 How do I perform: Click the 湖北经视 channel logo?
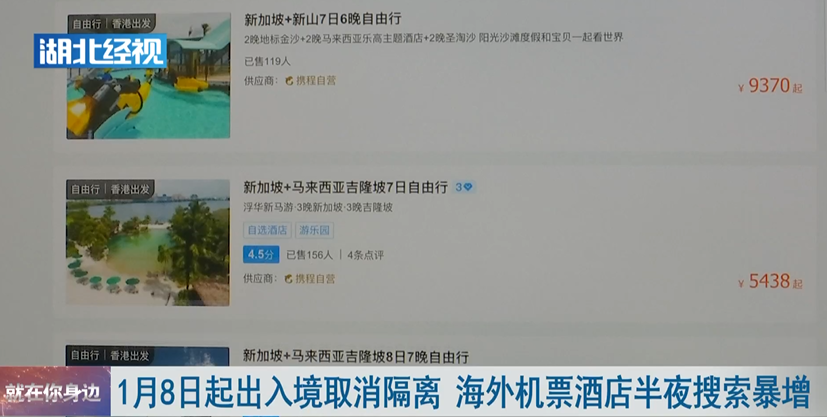[100, 51]
